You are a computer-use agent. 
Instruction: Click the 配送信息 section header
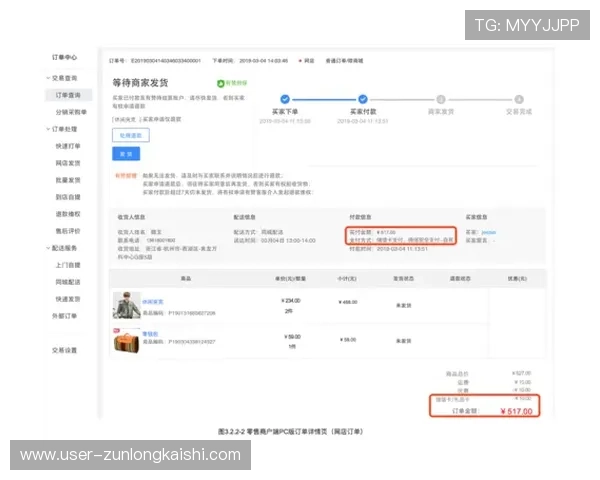(x=245, y=217)
